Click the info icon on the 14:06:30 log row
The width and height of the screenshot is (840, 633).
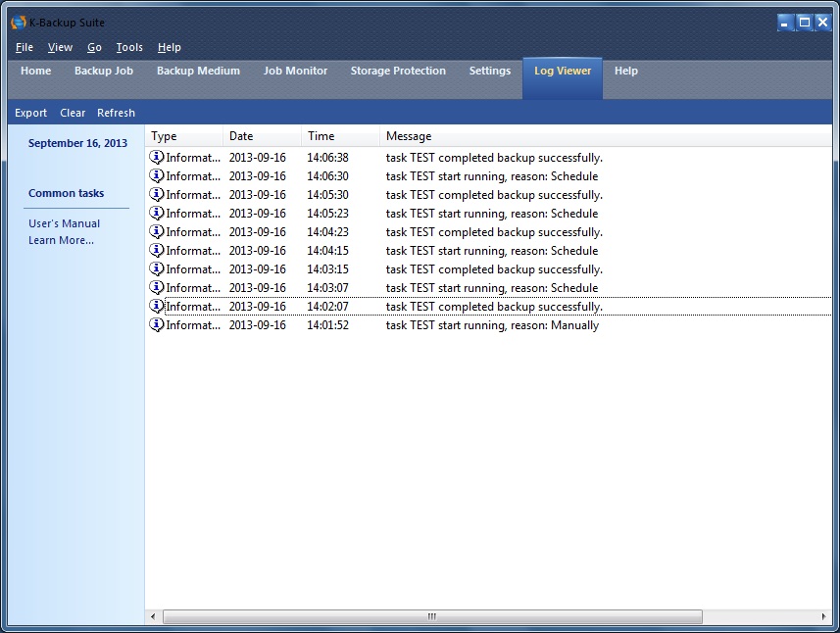157,176
